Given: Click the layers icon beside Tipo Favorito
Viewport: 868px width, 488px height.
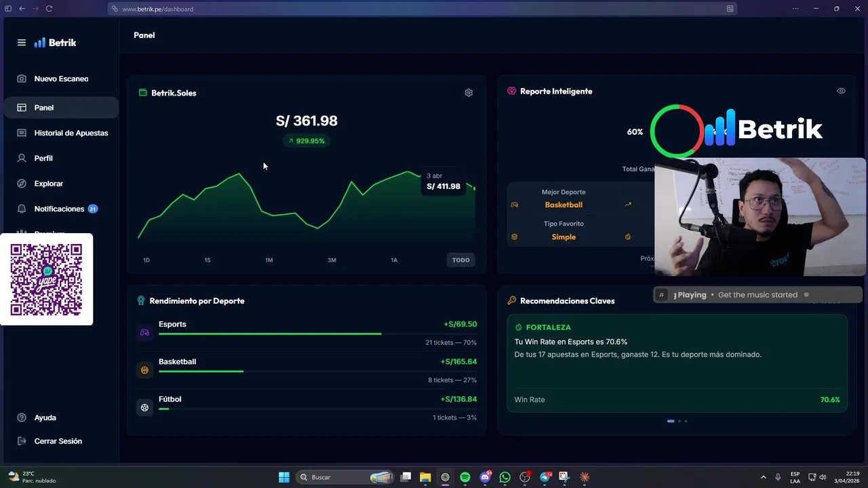Looking at the screenshot, I should (514, 237).
